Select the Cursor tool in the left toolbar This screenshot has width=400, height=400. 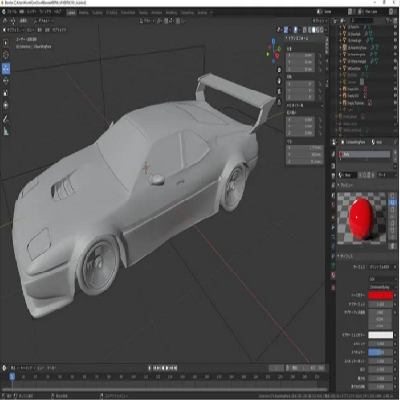(x=6, y=55)
